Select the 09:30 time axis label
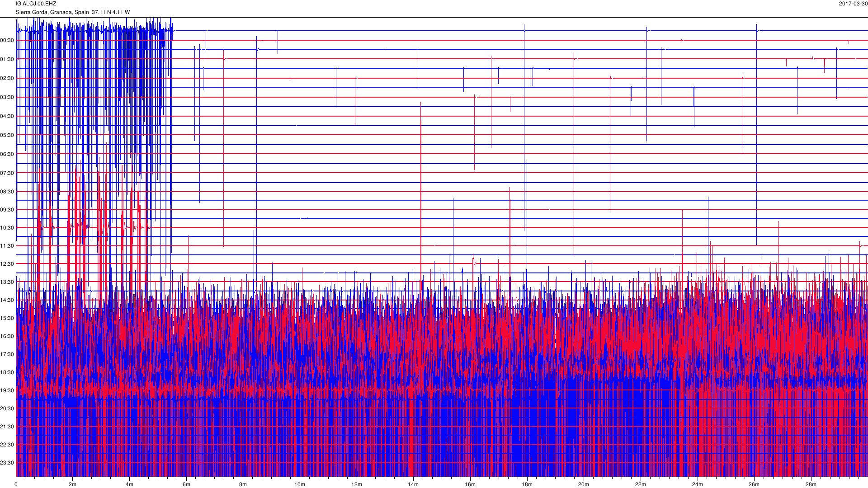 (x=7, y=210)
